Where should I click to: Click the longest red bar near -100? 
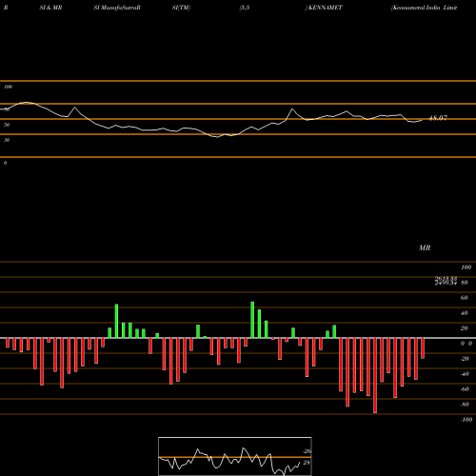(x=375, y=376)
